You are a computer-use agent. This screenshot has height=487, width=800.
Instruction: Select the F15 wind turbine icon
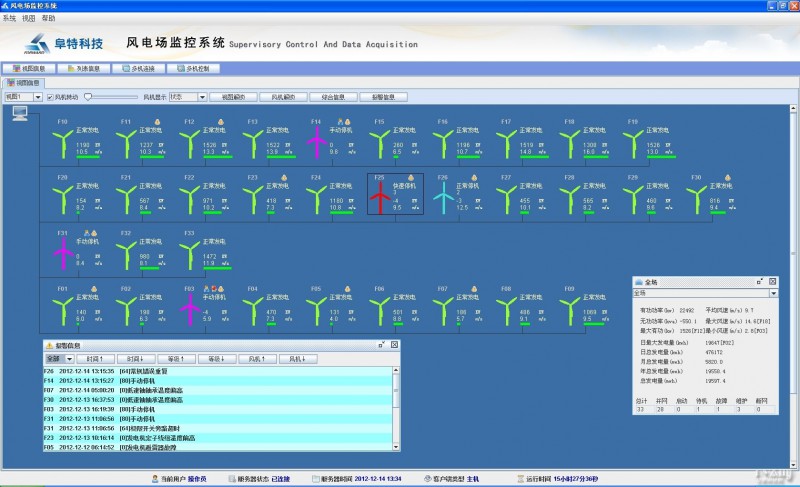[x=380, y=143]
